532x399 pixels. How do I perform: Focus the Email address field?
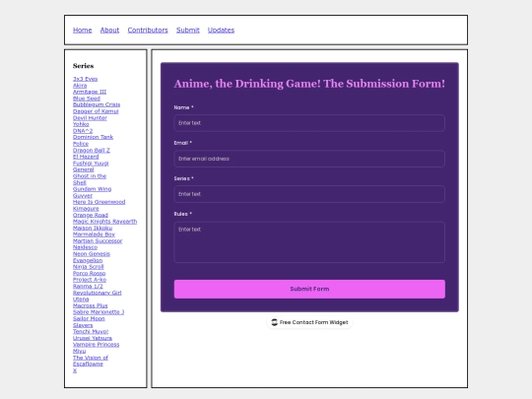[309, 159]
